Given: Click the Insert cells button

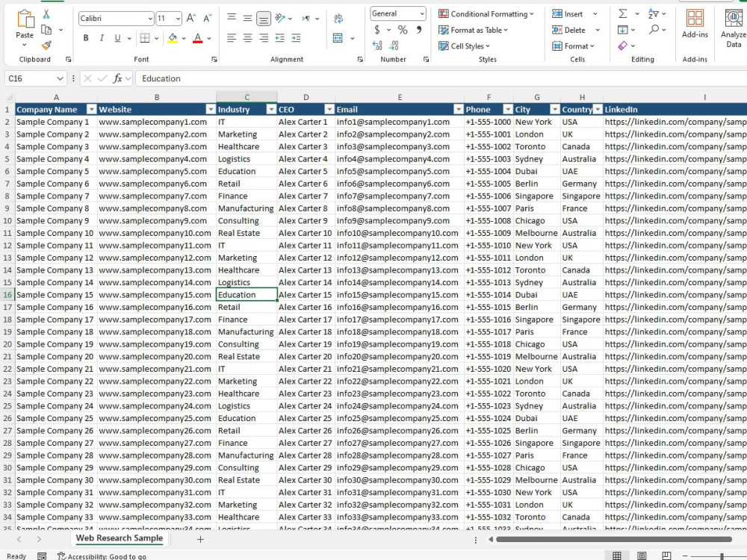Looking at the screenshot, I should click(x=568, y=14).
